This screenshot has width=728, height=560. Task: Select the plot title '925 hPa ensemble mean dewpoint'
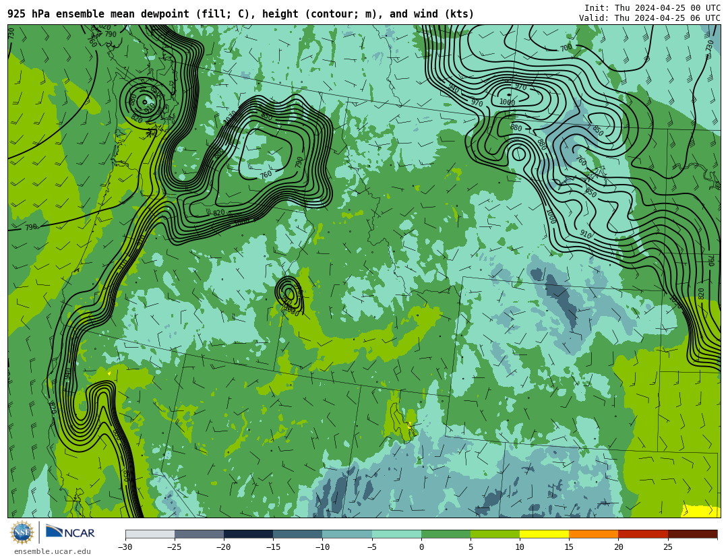pos(98,14)
